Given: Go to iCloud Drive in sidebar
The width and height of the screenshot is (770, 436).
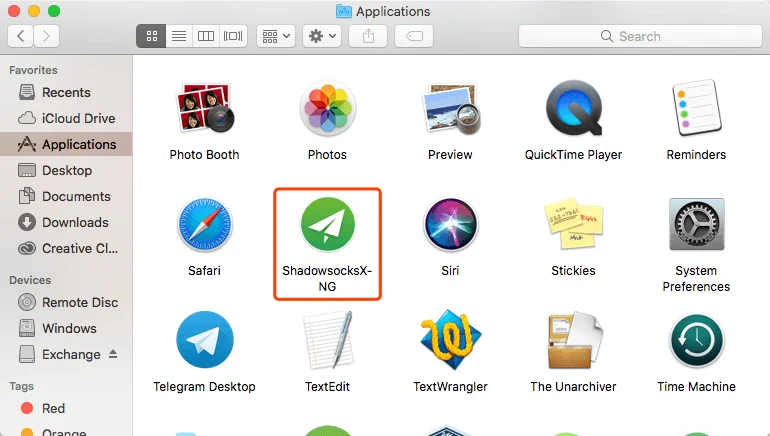Looking at the screenshot, I should [78, 118].
